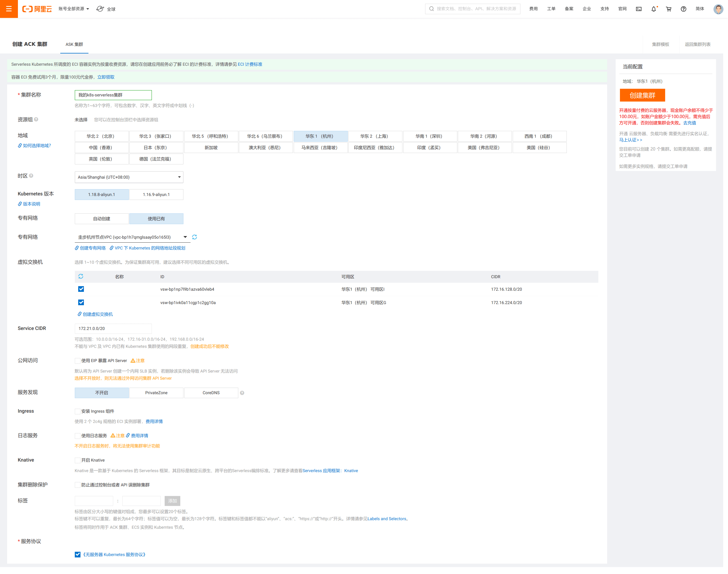Switch to the ASK 集群 tab
The image size is (728, 574).
coord(74,44)
